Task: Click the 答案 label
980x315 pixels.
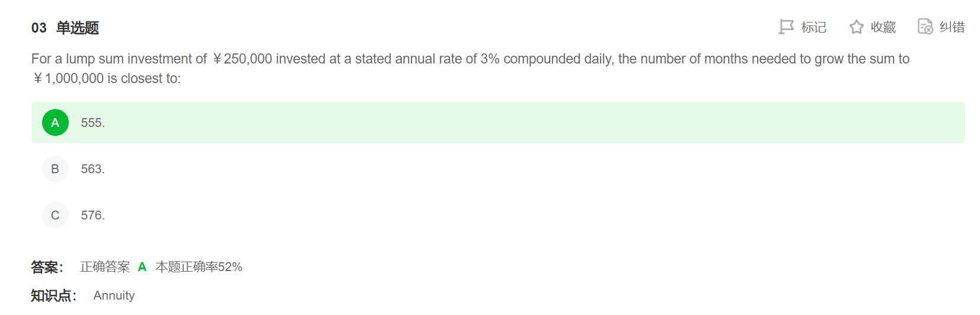Action: point(47,267)
